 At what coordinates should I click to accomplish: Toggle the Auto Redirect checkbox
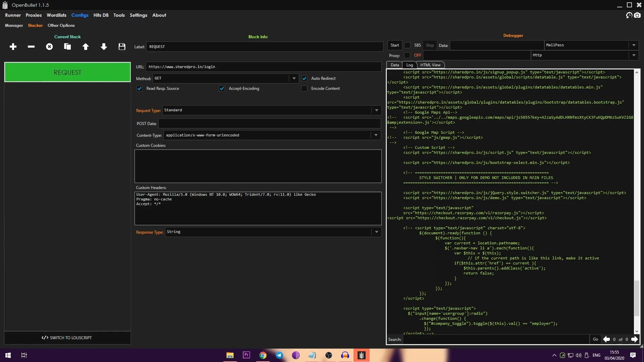pyautogui.click(x=304, y=78)
